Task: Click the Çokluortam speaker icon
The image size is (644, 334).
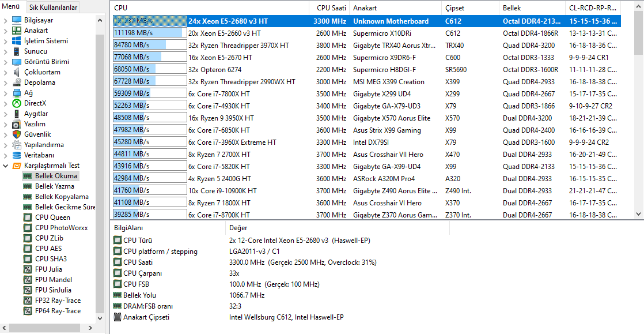Action: pyautogui.click(x=17, y=72)
